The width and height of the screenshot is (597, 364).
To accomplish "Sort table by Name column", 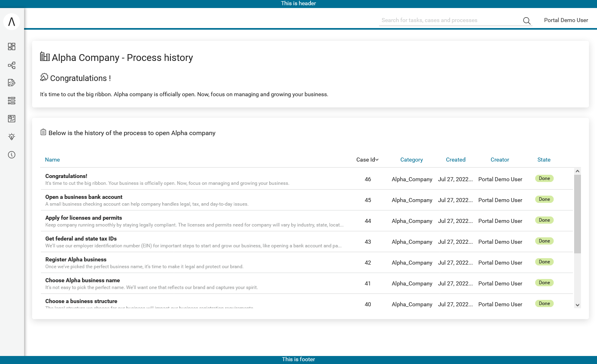I will 52,160.
